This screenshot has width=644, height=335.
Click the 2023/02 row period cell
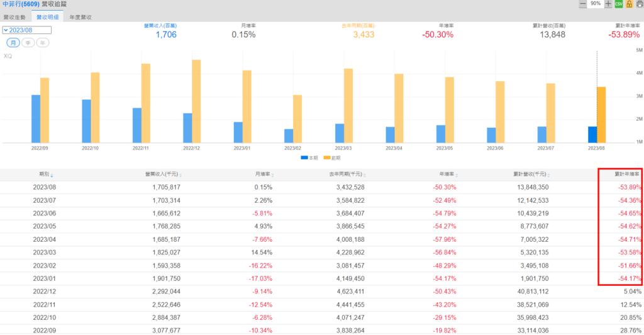45,266
